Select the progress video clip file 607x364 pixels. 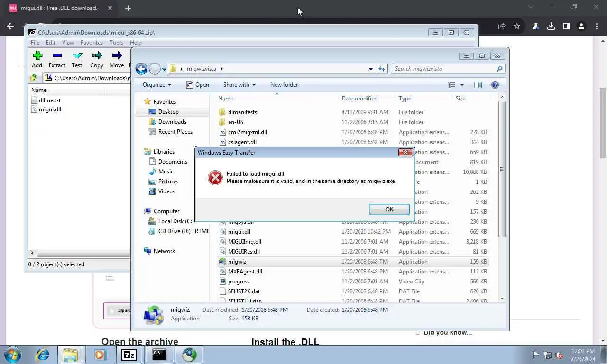[x=239, y=282]
